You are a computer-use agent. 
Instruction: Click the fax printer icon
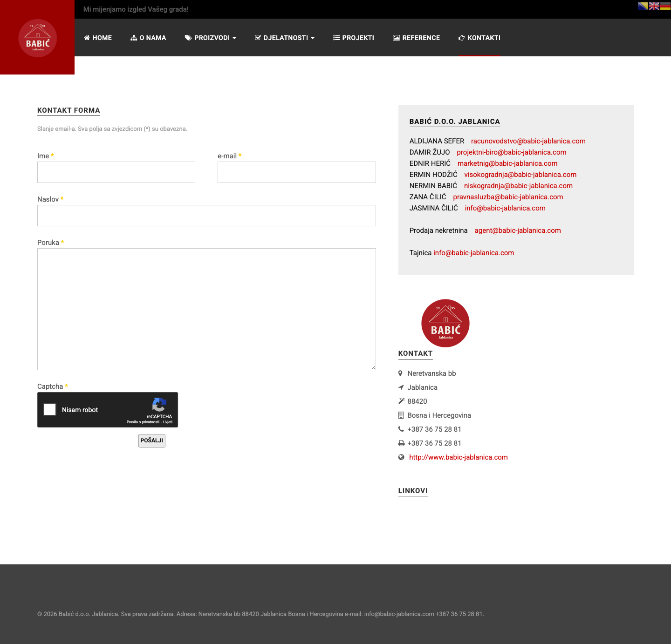(401, 443)
